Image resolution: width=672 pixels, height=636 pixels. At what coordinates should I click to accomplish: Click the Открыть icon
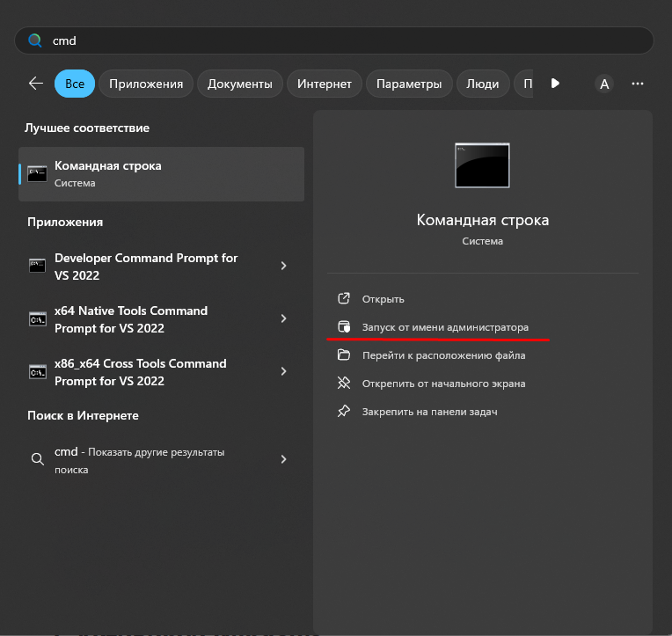point(344,298)
